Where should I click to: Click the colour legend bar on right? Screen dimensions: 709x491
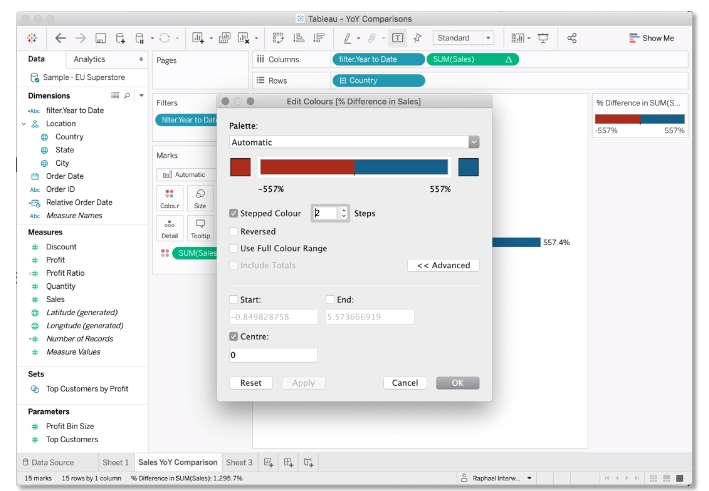pos(639,119)
